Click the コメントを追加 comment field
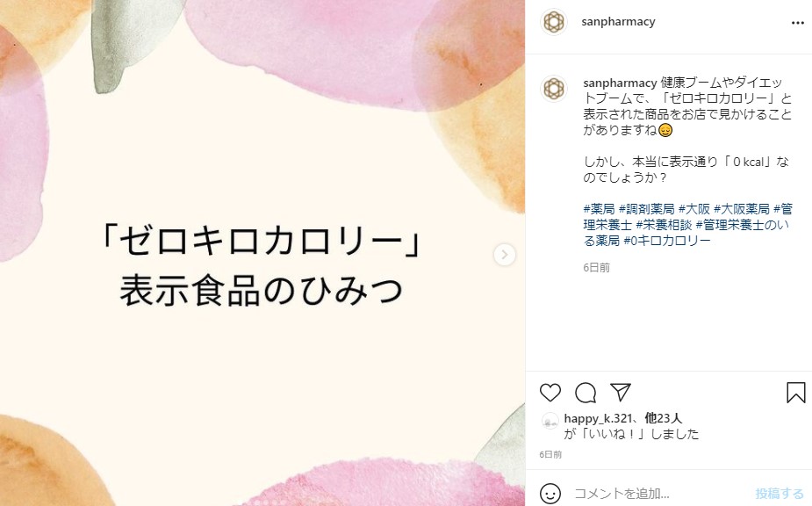This screenshot has width=812, height=506. tap(658, 493)
